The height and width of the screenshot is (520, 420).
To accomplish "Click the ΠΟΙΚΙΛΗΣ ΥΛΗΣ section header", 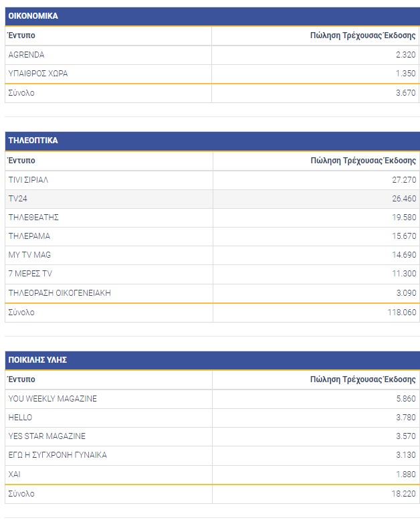I will click(x=37, y=360).
